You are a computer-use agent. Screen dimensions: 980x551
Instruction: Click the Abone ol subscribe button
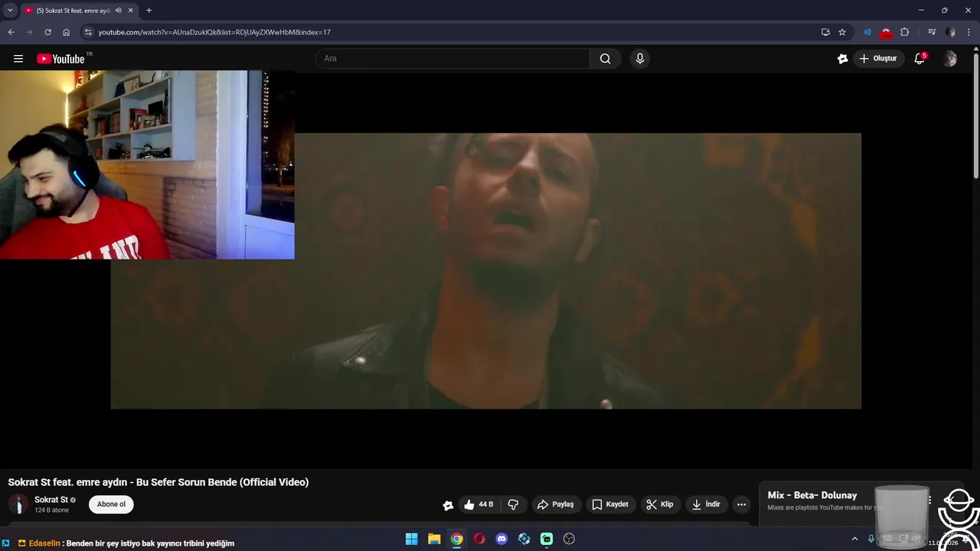(111, 504)
